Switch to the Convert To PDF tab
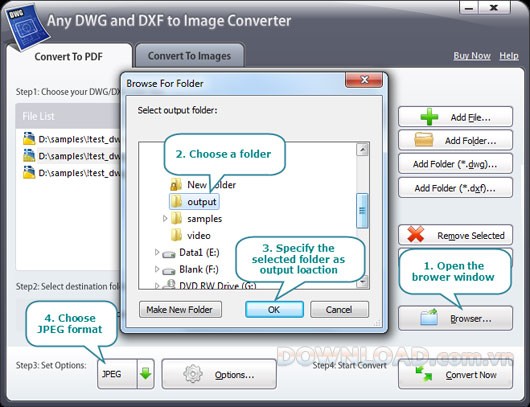The height and width of the screenshot is (407, 530). 69,56
